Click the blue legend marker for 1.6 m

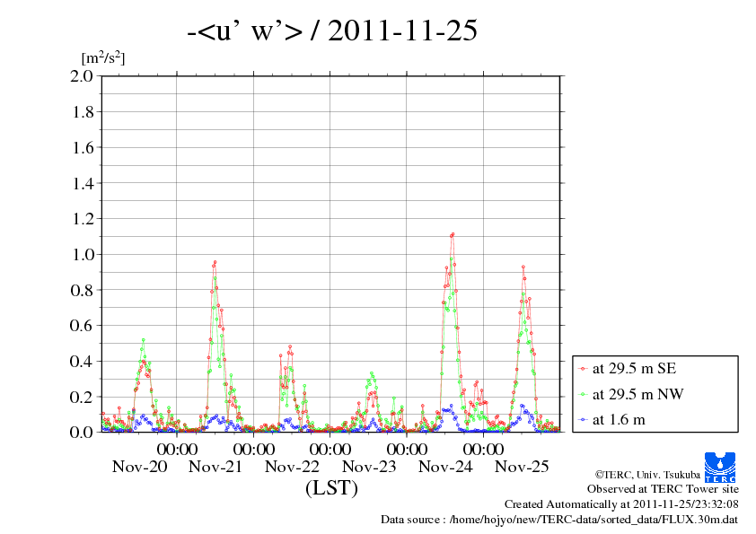coord(583,420)
